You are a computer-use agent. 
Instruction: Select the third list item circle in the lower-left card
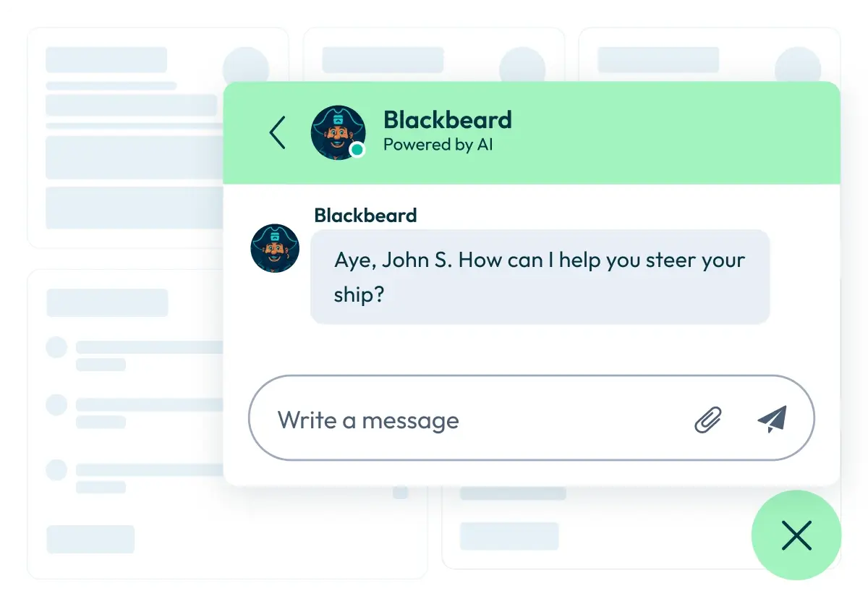click(x=56, y=470)
